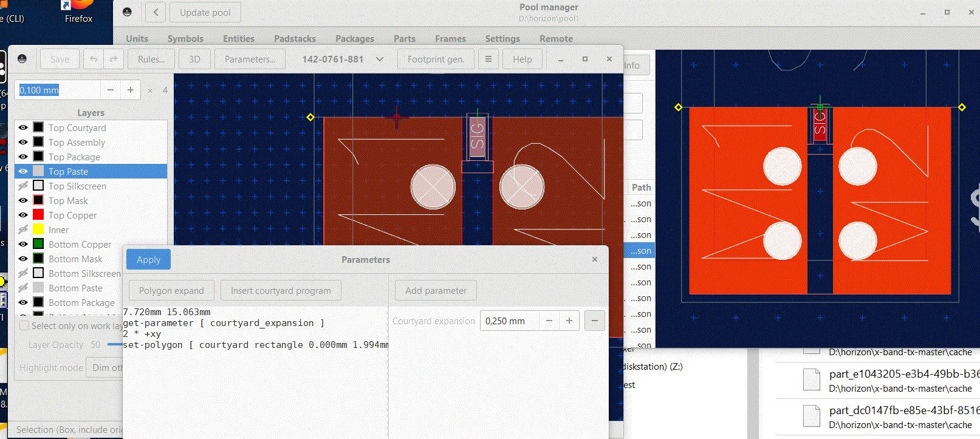Click the Save button in the editor
The width and height of the screenshot is (980, 439).
60,59
